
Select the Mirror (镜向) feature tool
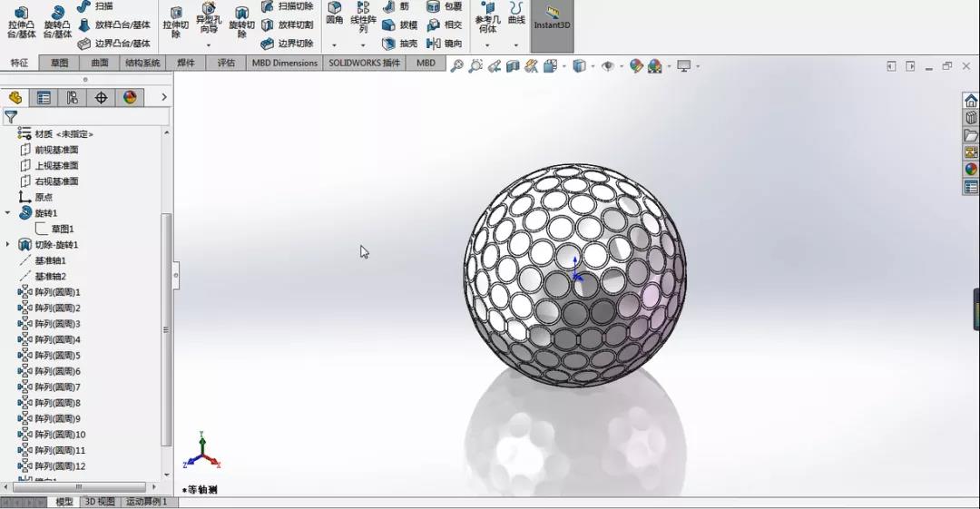point(445,44)
